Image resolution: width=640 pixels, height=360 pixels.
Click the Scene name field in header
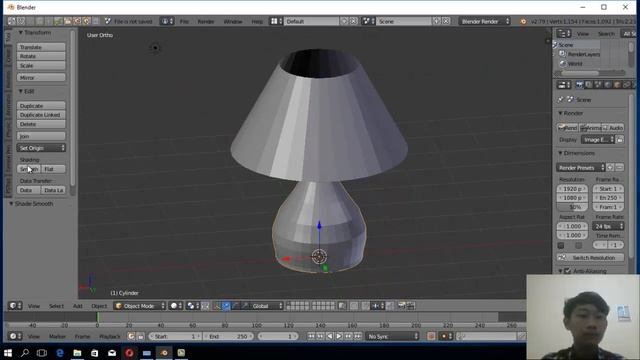(x=403, y=21)
